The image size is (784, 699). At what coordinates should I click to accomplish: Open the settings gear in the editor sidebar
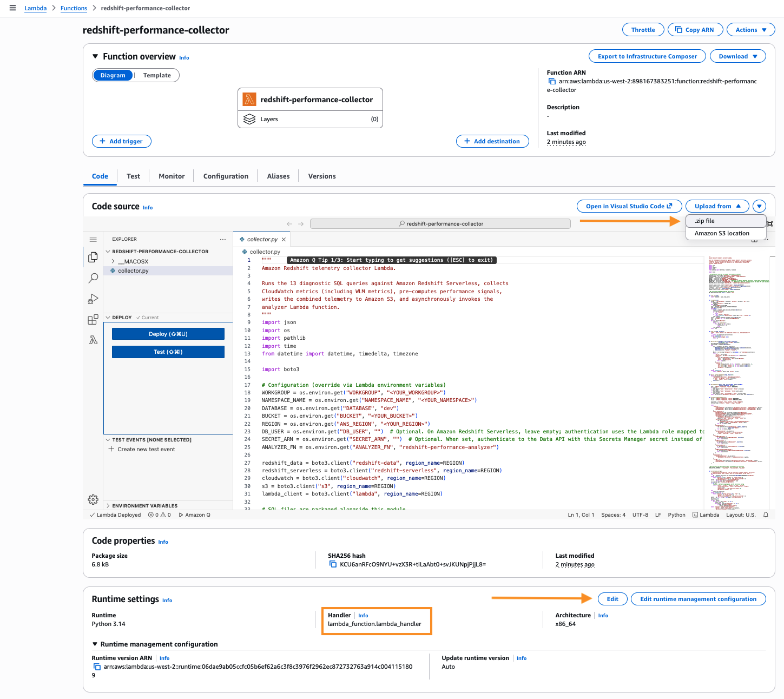[93, 499]
